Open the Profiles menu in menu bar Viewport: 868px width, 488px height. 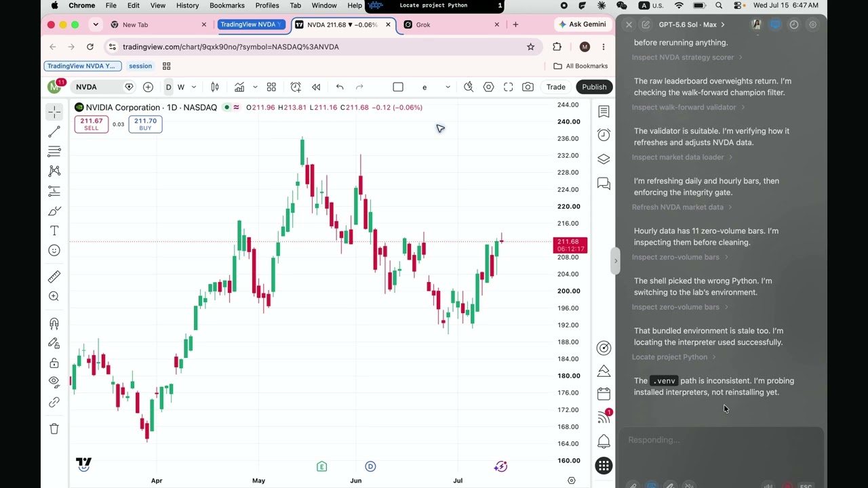click(267, 5)
